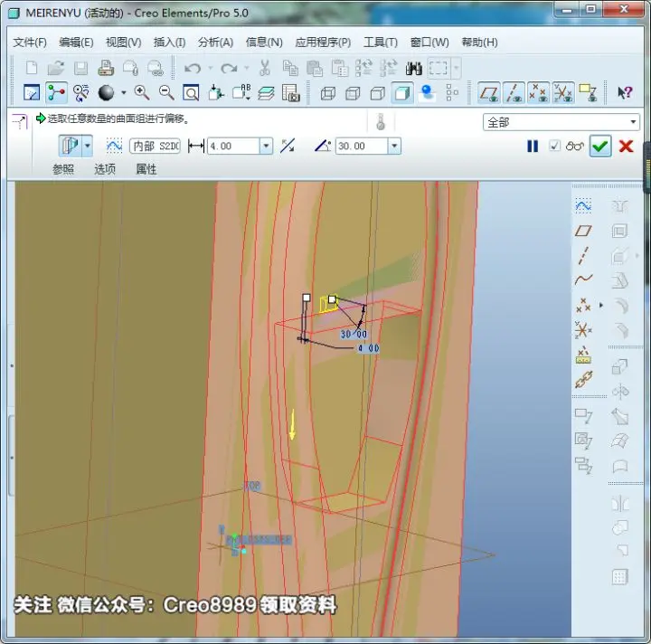Open the 参照 panel tab
The width and height of the screenshot is (651, 644).
[63, 169]
